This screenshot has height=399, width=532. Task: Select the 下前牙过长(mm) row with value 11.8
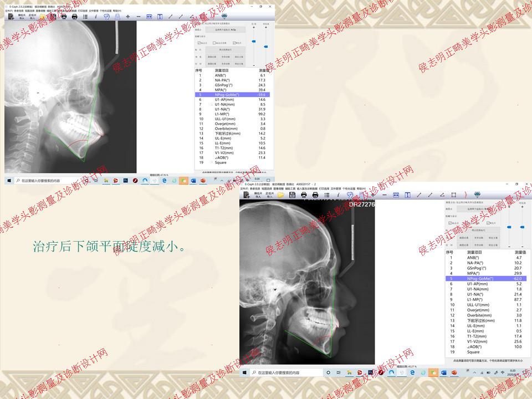click(486, 321)
